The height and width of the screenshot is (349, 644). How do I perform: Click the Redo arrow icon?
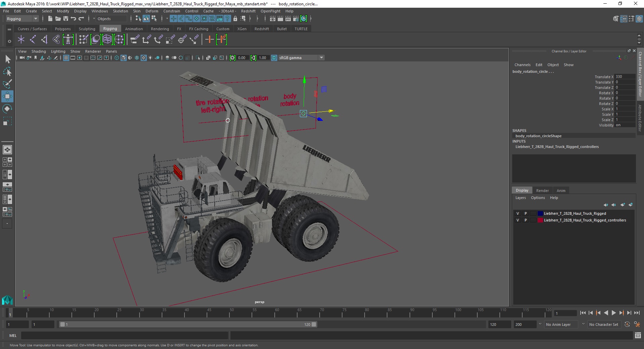click(81, 19)
